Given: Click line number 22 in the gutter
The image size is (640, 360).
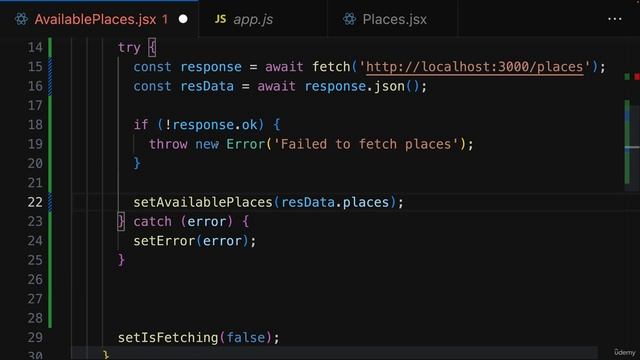Looking at the screenshot, I should pyautogui.click(x=35, y=202).
